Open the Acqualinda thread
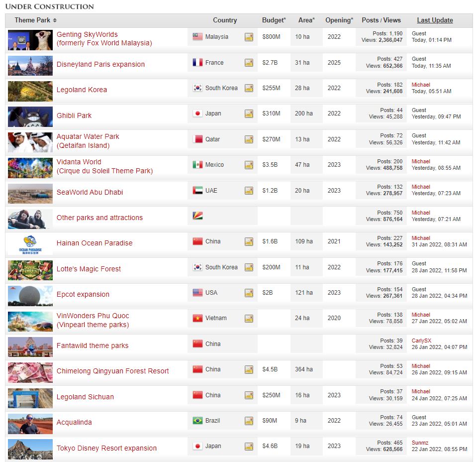The width and height of the screenshot is (476, 462). click(x=74, y=423)
